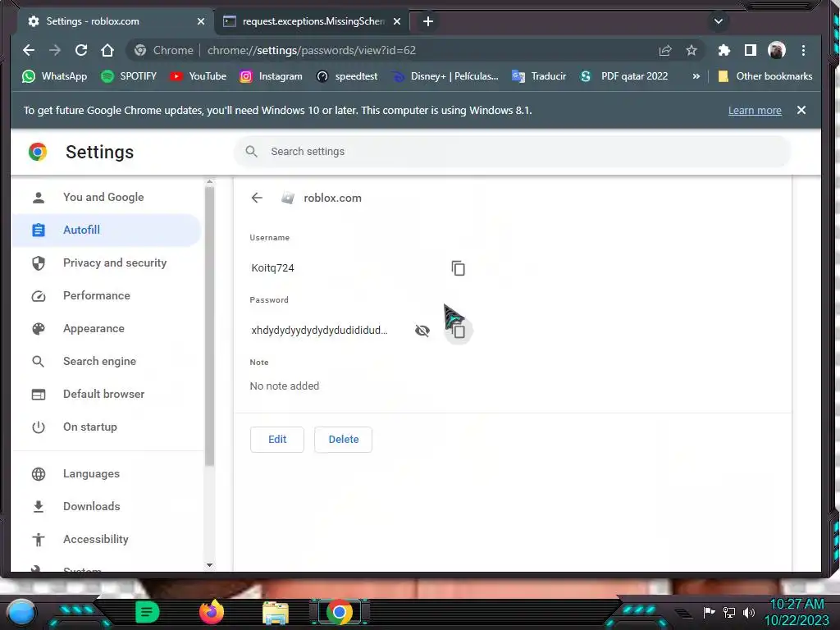Screen dimensions: 840x630
Task: Open the Windows Start orb
Action: pos(22,612)
